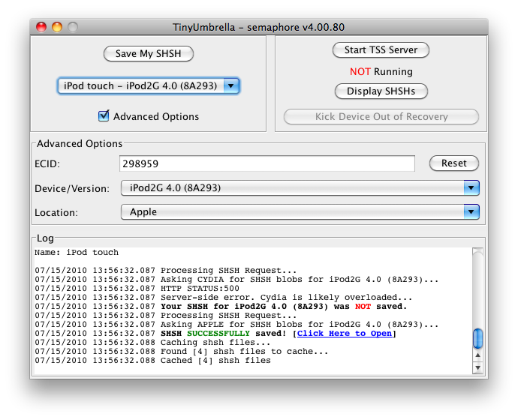
Task: Uncheck the Advanced Options checkbox
Action: click(104, 116)
